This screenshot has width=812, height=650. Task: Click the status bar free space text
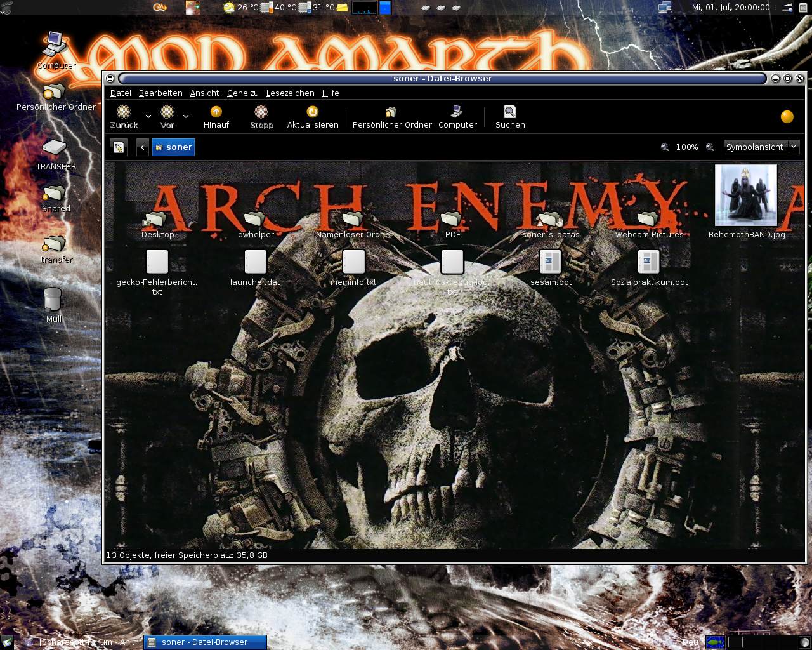point(187,555)
